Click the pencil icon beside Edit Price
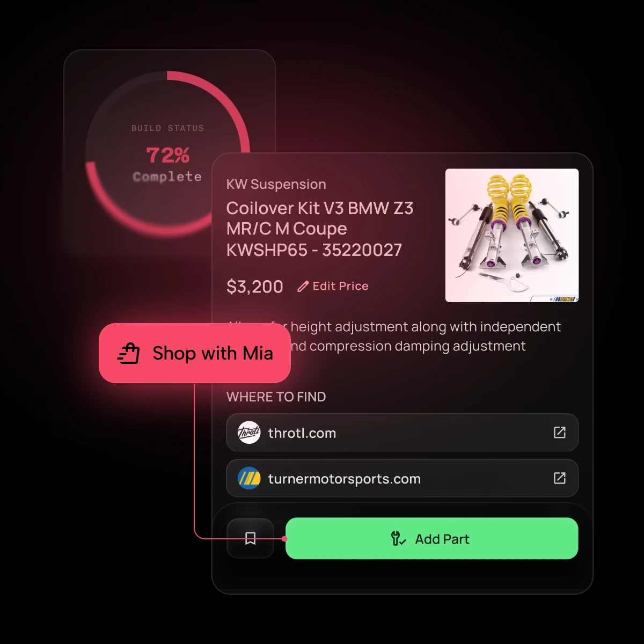 coord(303,287)
